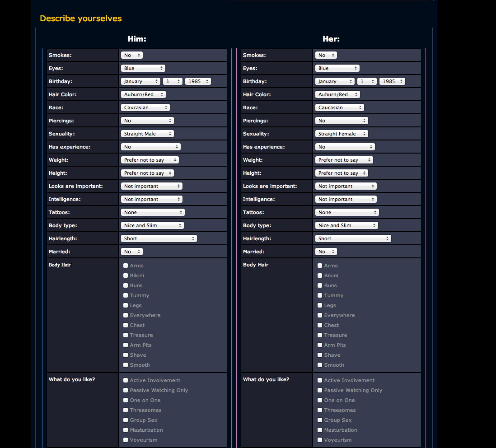Screen dimensions: 496x448
Task: Open His Sexuality dropdown
Action: click(x=147, y=134)
